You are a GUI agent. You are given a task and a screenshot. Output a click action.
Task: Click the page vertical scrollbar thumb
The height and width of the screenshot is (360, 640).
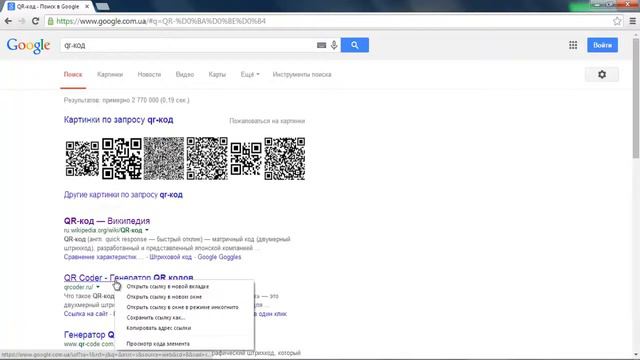tap(636, 98)
